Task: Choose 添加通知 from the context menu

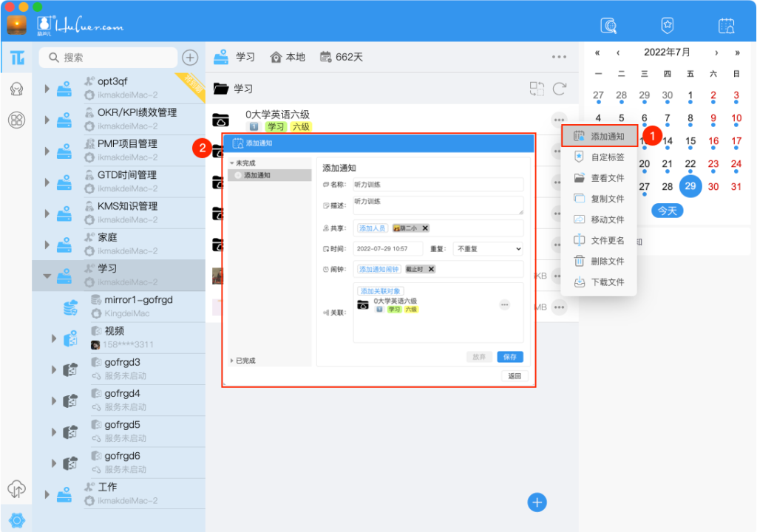Action: [599, 137]
